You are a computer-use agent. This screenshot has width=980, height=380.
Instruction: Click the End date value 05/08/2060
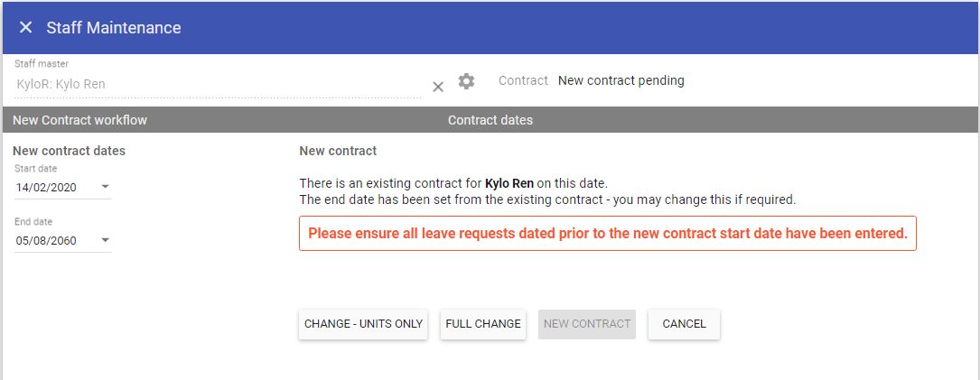47,241
